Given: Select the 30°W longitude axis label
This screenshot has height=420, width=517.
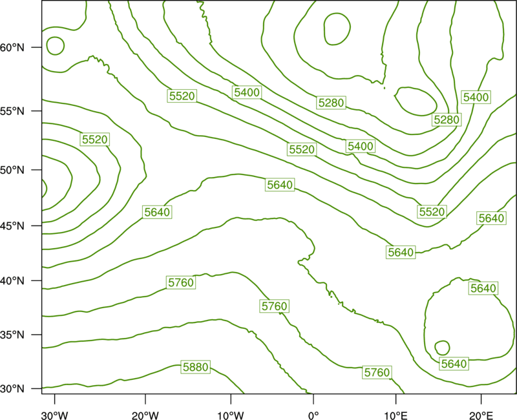Looking at the screenshot, I should click(54, 415).
